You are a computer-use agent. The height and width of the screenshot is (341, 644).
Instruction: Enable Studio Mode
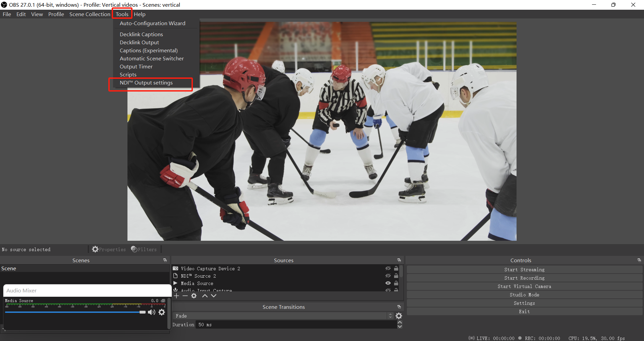click(524, 294)
